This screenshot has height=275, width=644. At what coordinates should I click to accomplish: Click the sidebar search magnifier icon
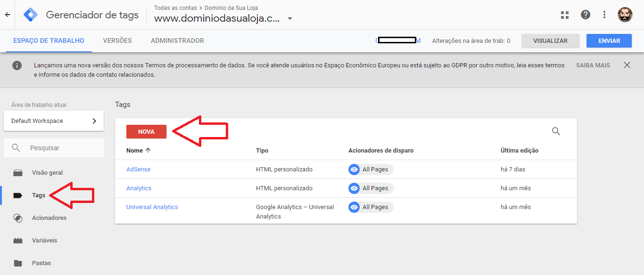(16, 148)
